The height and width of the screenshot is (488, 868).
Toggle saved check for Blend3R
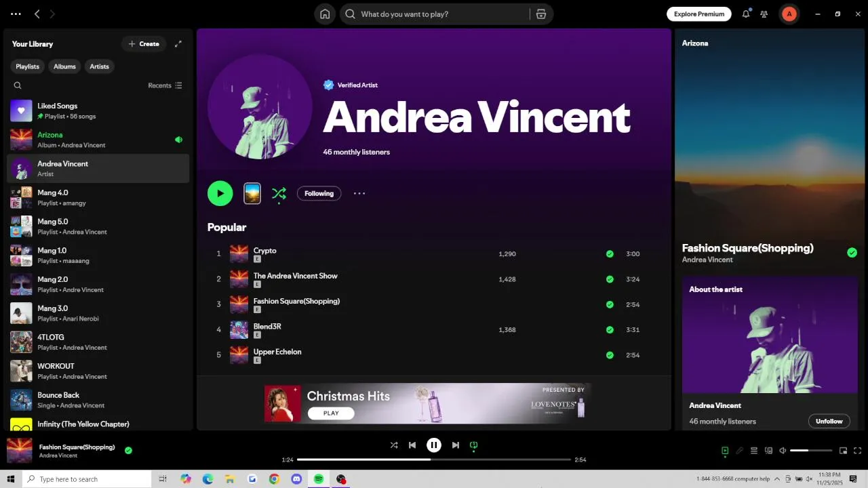(x=610, y=330)
